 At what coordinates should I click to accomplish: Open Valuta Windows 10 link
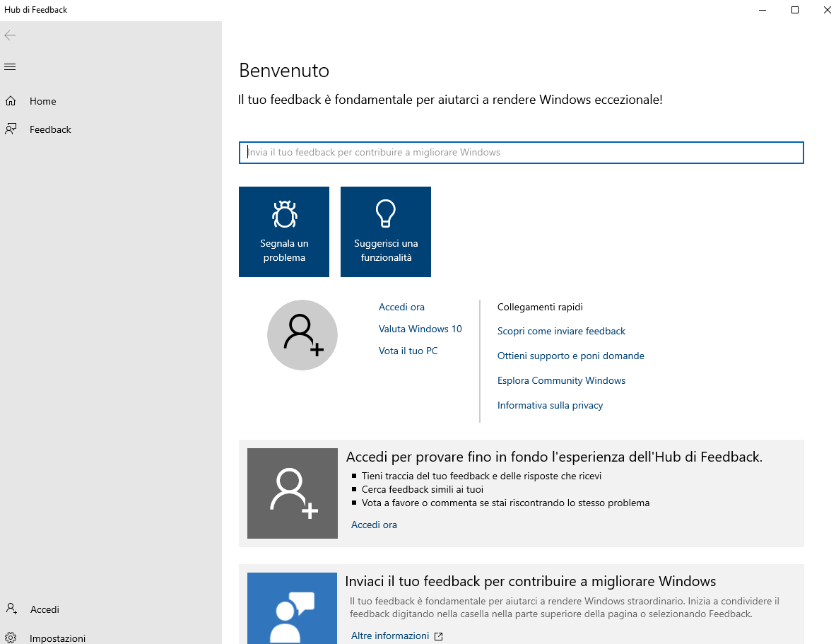pos(420,329)
